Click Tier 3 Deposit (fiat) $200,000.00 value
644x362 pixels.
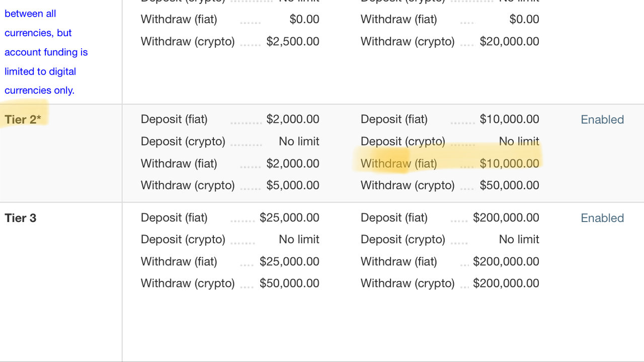tap(506, 218)
